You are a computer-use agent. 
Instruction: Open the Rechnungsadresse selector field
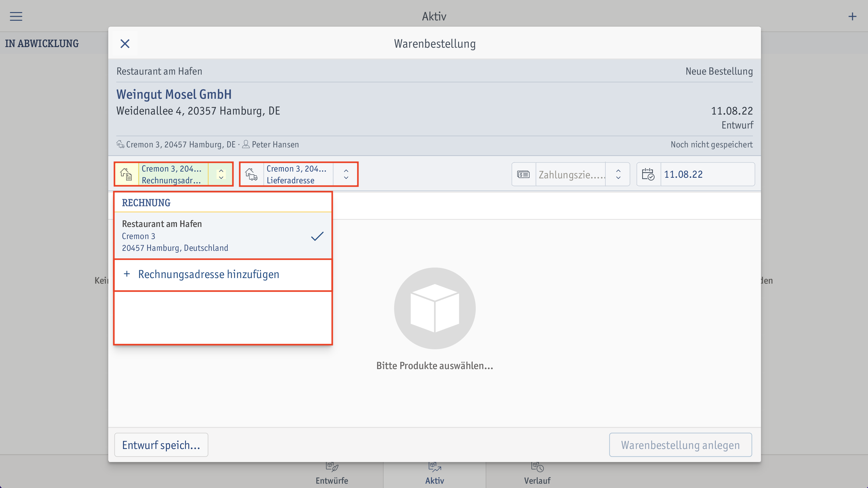[x=174, y=174]
